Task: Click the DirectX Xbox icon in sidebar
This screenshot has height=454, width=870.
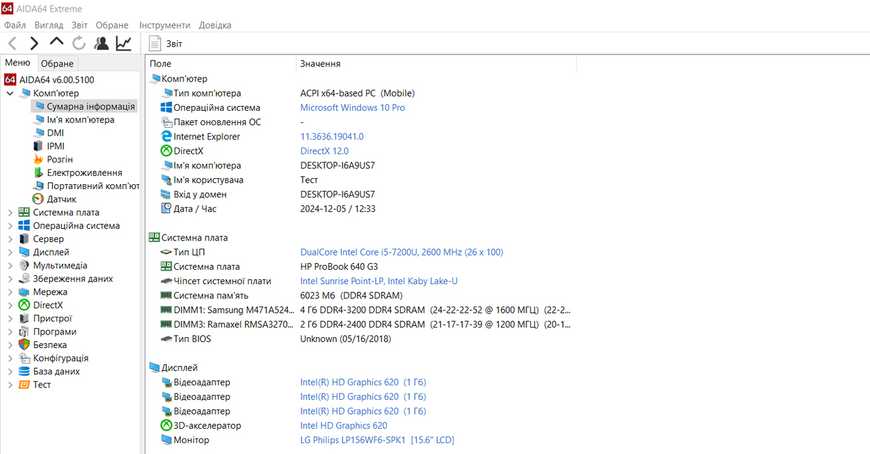Action: 24,305
